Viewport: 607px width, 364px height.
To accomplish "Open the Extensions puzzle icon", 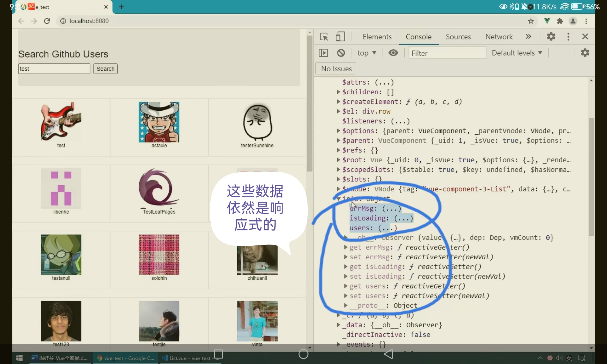I will [x=560, y=21].
